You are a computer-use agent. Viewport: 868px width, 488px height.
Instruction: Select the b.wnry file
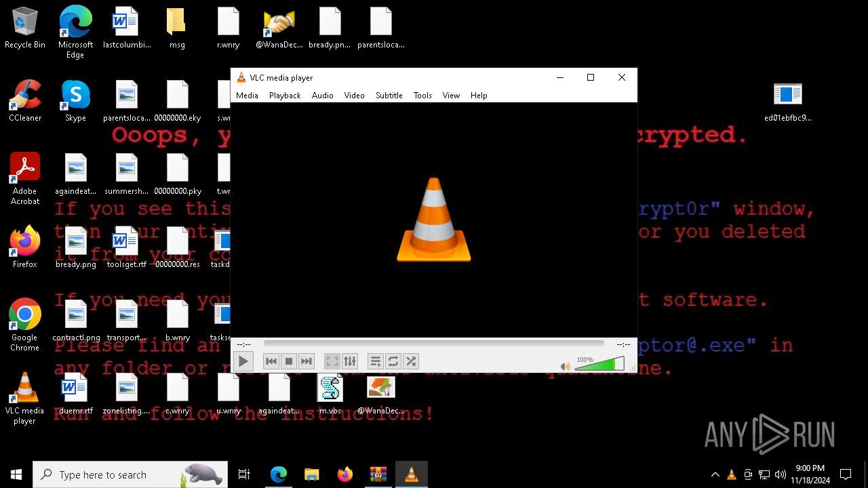(x=178, y=321)
